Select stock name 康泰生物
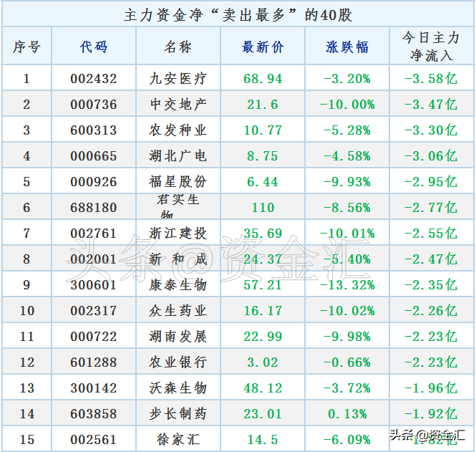 178,285
